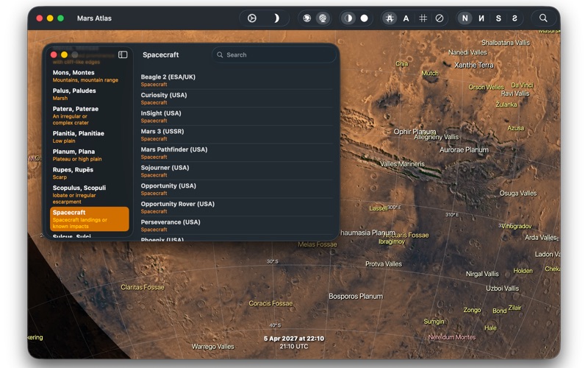Click Osuga Valles map label
The width and height of the screenshot is (588, 368).
(x=518, y=194)
